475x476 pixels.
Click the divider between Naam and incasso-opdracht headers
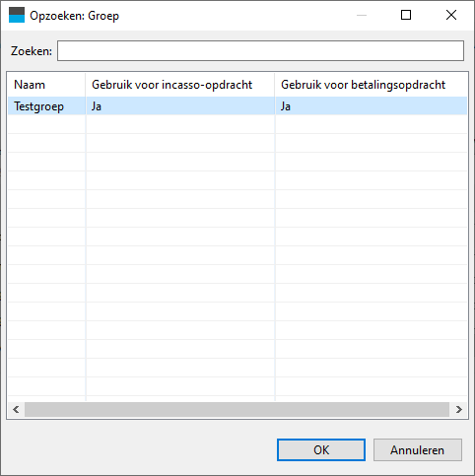pos(86,85)
